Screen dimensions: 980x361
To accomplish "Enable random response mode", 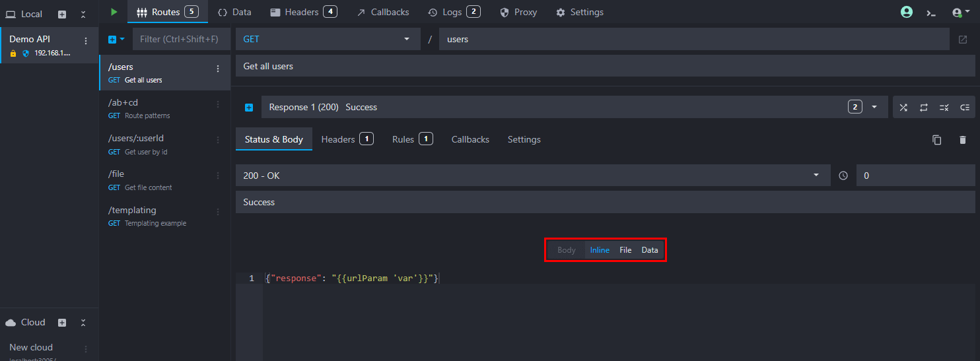I will (x=903, y=108).
